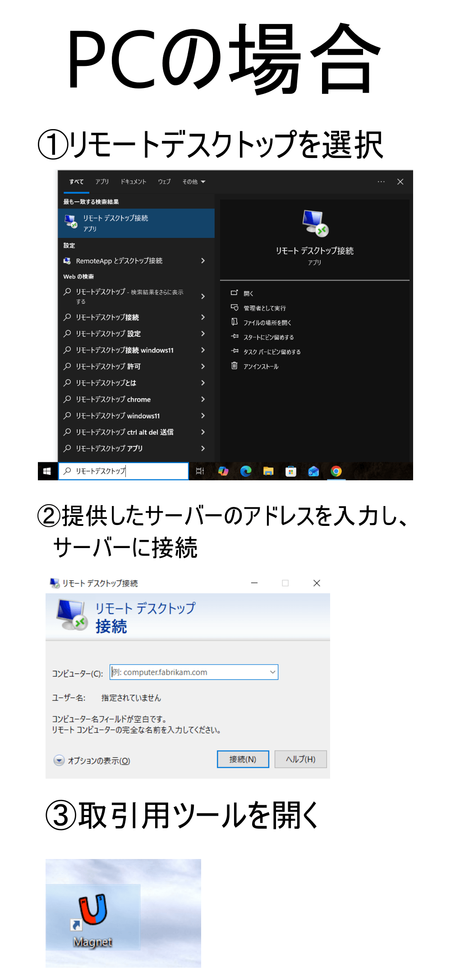Open the その他 dropdown tab
451x980 pixels.
point(193,181)
